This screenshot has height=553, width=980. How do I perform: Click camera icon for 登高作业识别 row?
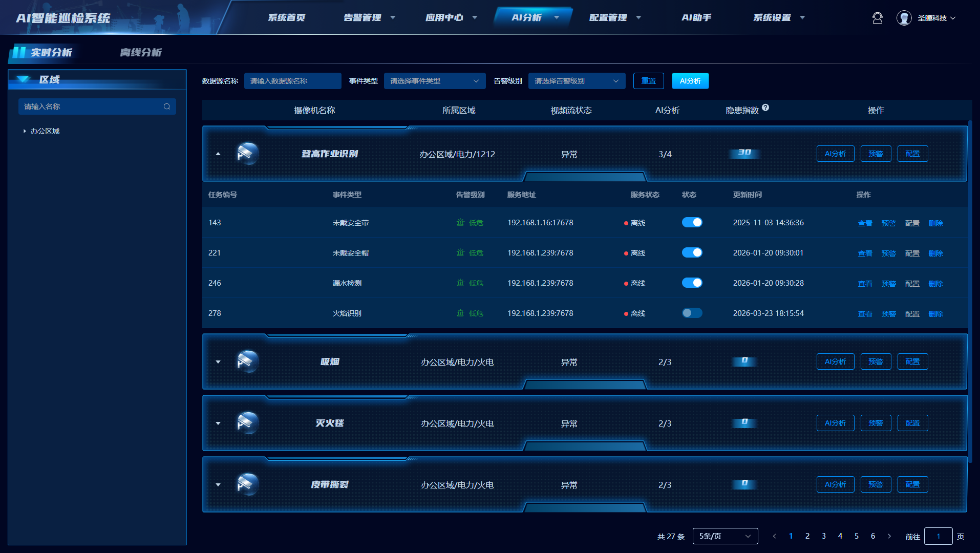[248, 154]
